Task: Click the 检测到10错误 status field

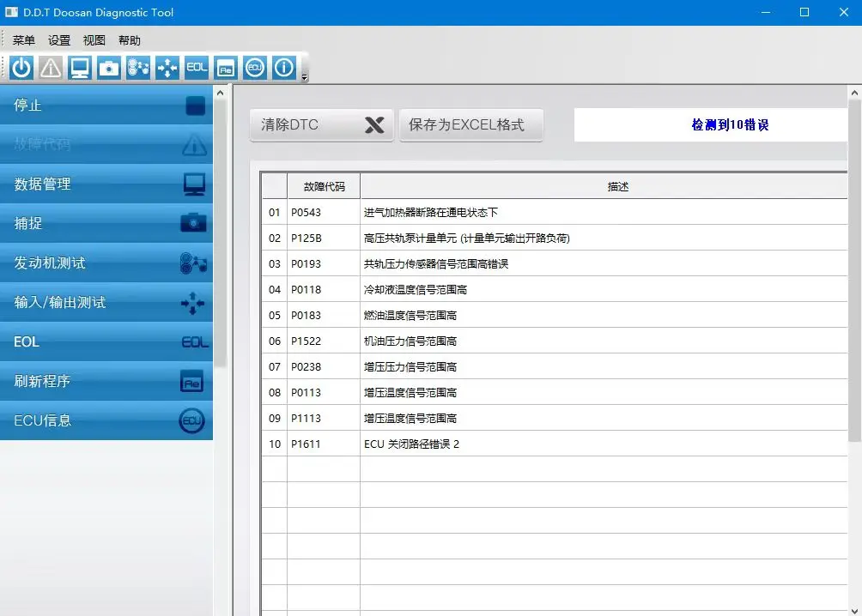Action: coord(711,124)
